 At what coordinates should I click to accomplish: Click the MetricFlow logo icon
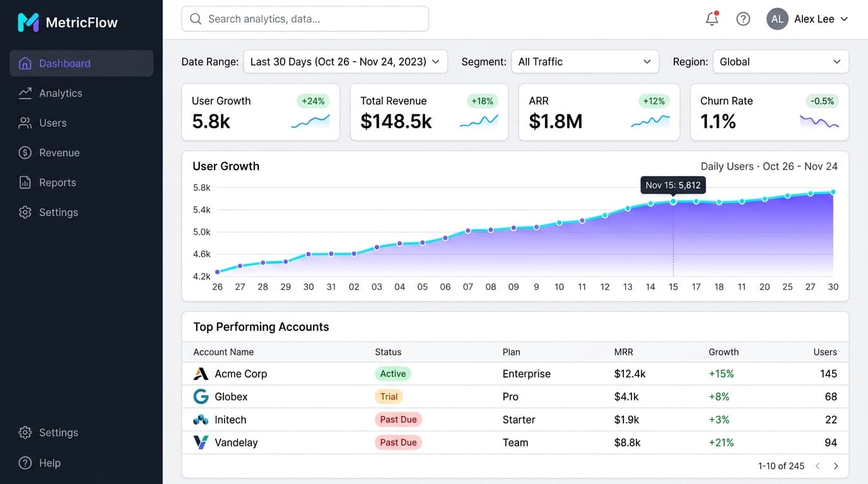click(28, 23)
